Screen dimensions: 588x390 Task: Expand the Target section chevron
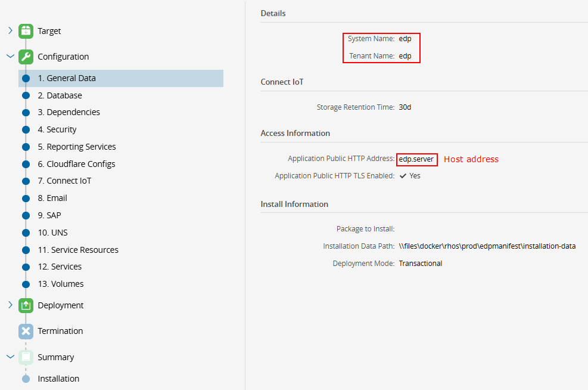tap(10, 30)
